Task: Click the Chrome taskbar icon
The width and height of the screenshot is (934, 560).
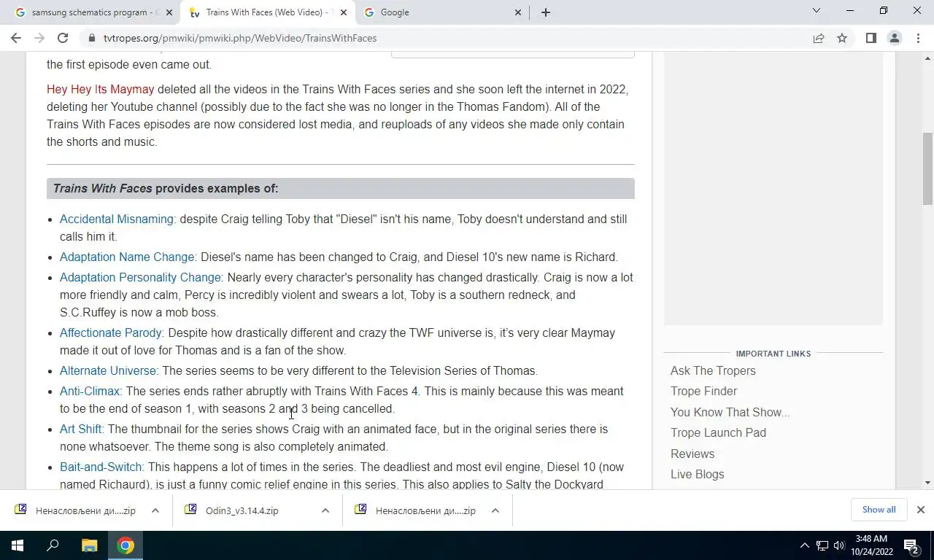Action: pyautogui.click(x=126, y=545)
